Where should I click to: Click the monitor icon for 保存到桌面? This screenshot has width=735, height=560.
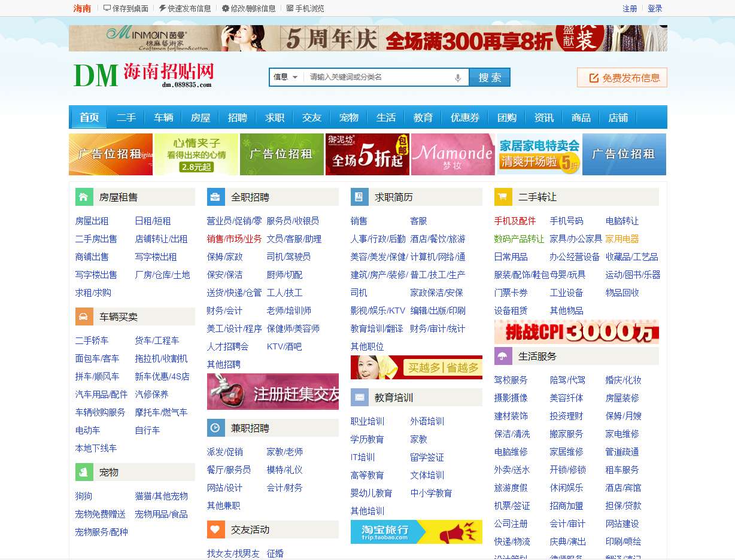pos(107,8)
